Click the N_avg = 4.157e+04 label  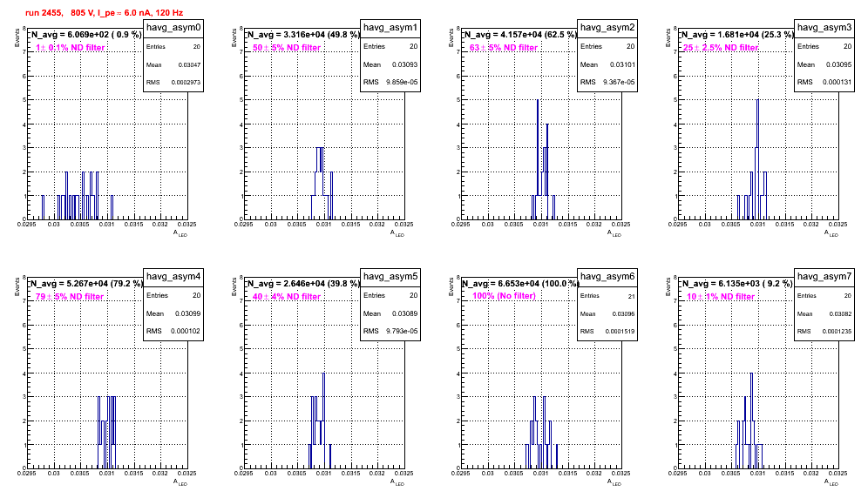(520, 35)
